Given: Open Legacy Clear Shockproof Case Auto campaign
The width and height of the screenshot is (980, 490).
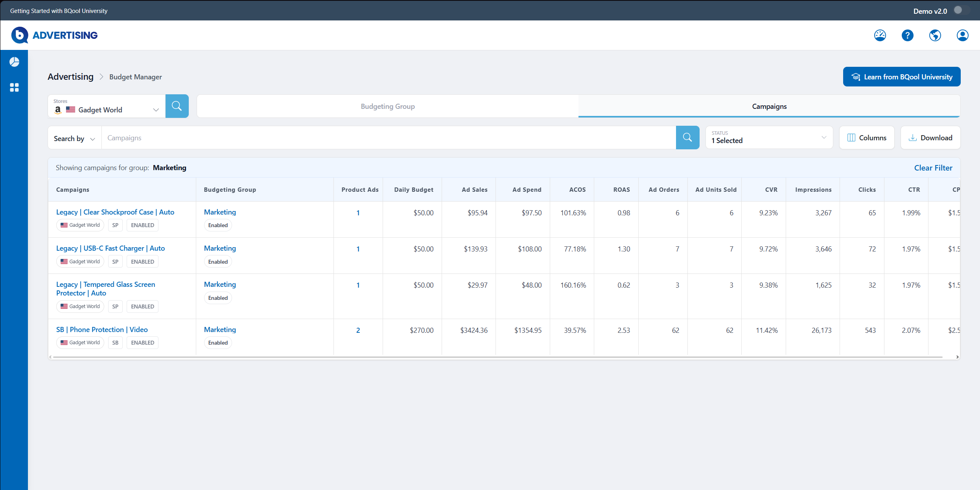Looking at the screenshot, I should pos(115,212).
